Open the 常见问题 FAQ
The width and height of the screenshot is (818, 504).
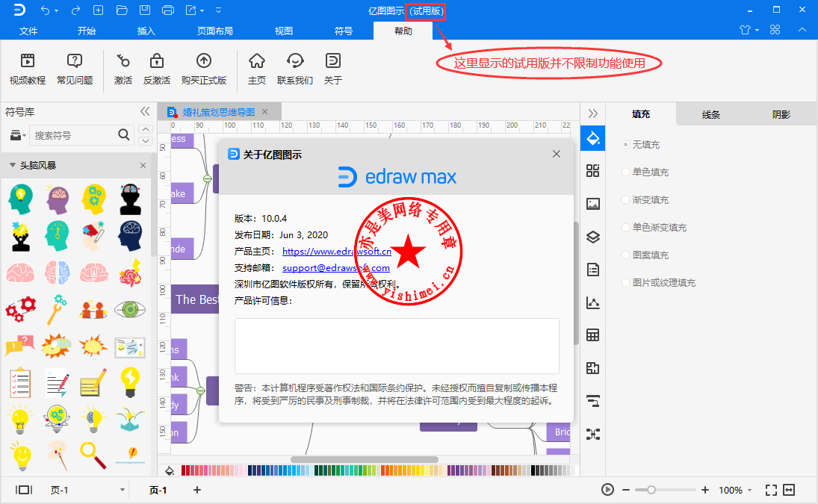75,68
